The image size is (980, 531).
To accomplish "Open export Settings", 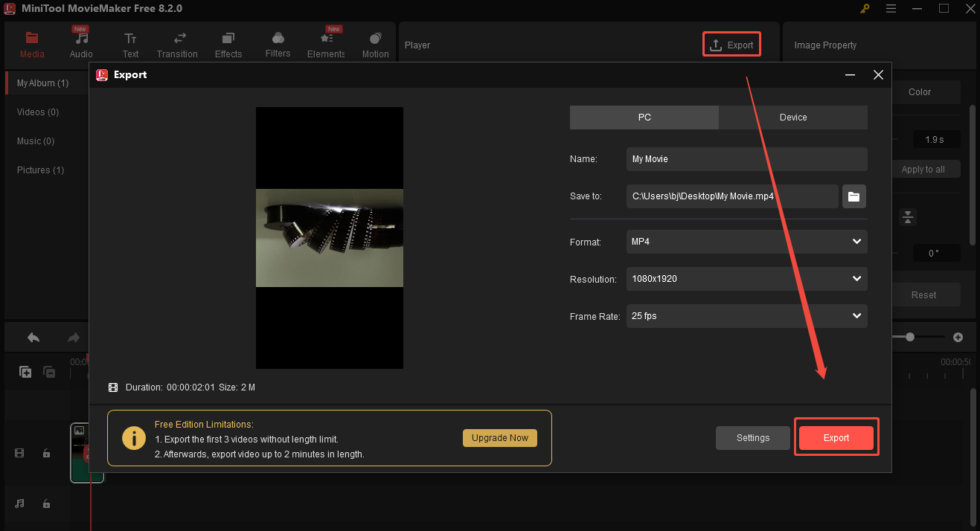I will [753, 438].
